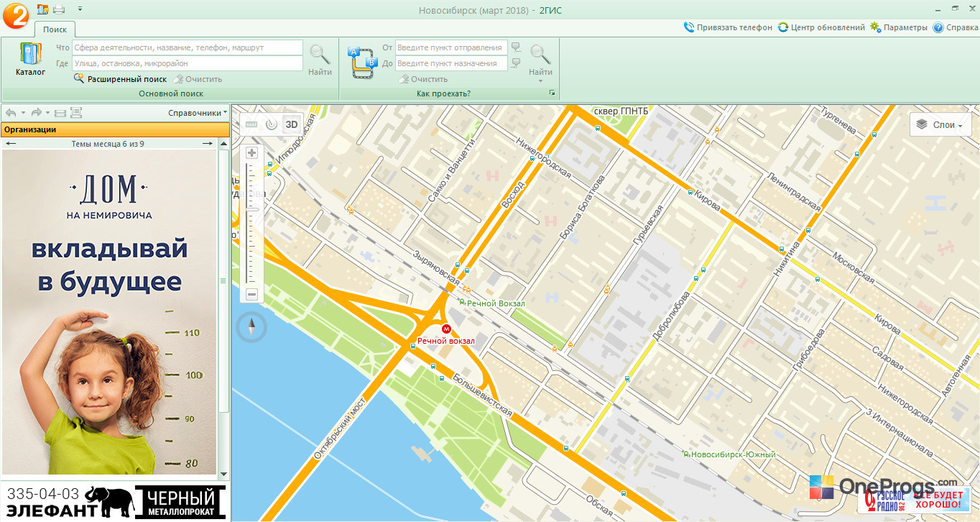Open Параметры settings

899,27
